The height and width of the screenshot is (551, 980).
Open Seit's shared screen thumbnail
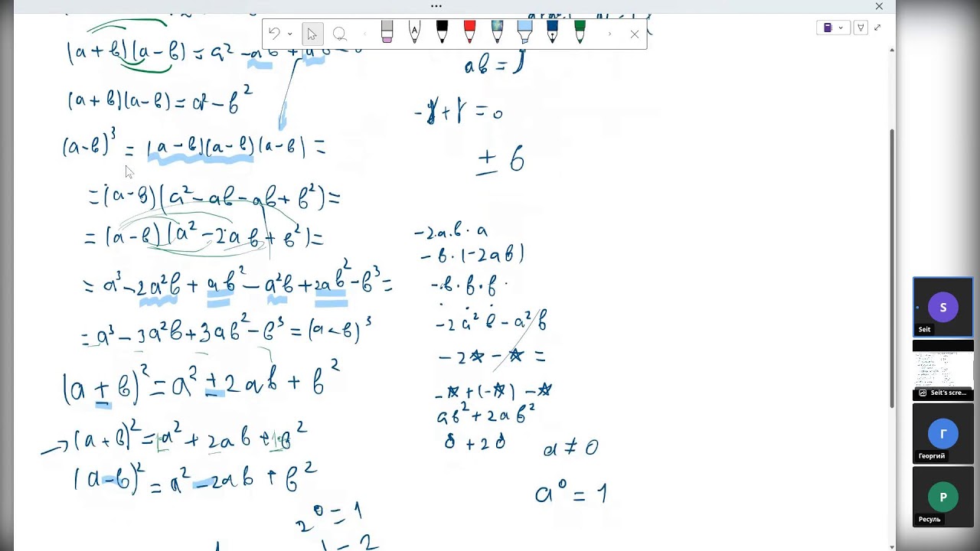943,370
